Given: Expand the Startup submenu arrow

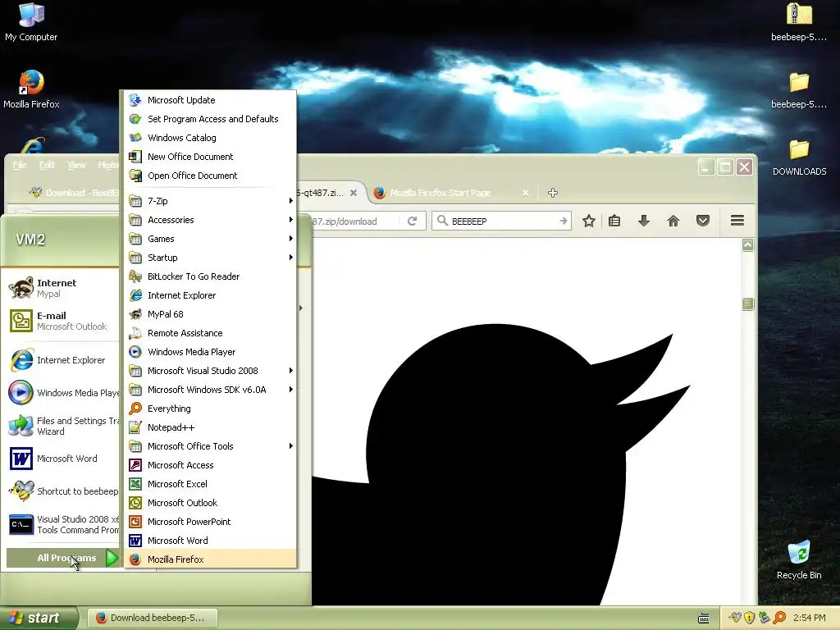Looking at the screenshot, I should [x=291, y=257].
